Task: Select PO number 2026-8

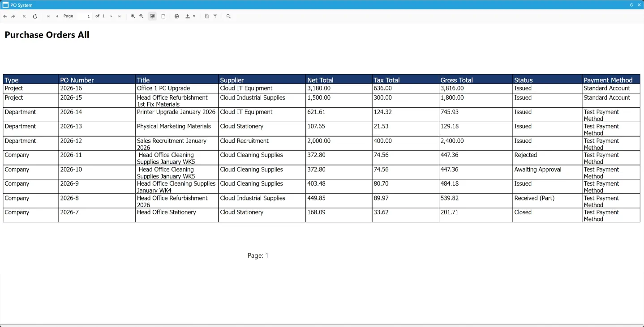Action: tap(69, 198)
